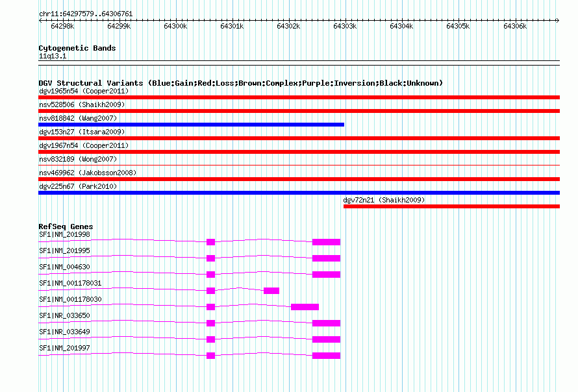
Task: Click the 64305k ruler label
Action: [x=458, y=26]
